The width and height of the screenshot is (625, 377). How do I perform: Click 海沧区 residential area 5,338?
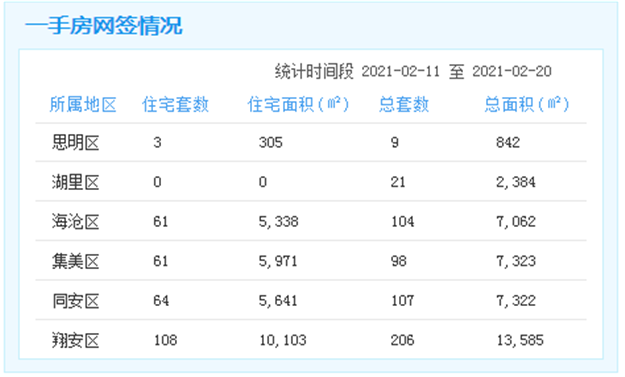point(279,222)
